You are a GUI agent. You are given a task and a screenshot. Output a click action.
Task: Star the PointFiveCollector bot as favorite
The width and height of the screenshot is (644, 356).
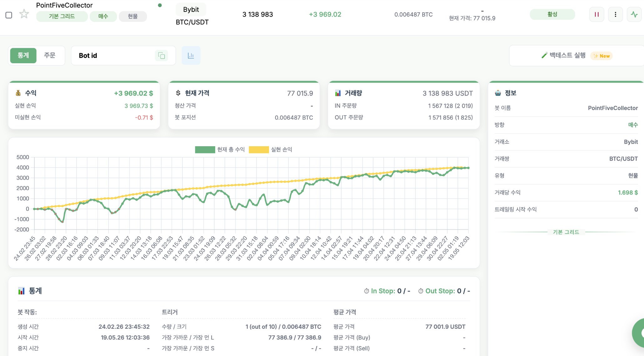coord(24,14)
